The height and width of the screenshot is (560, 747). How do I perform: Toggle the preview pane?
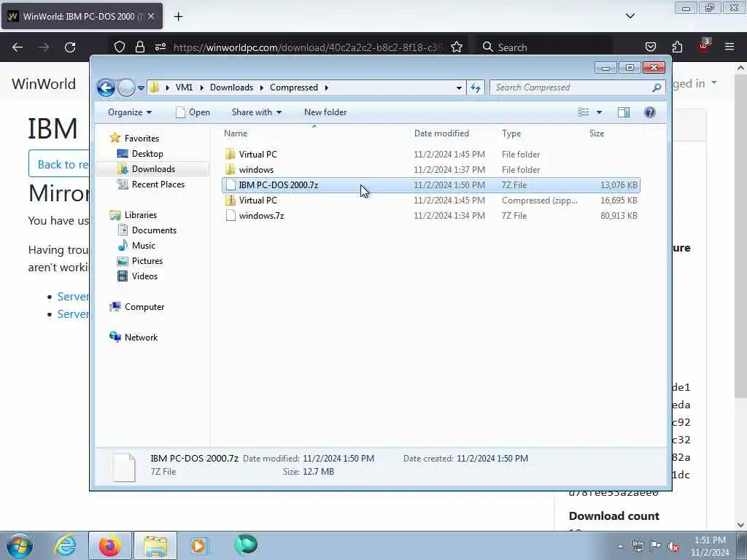point(624,112)
